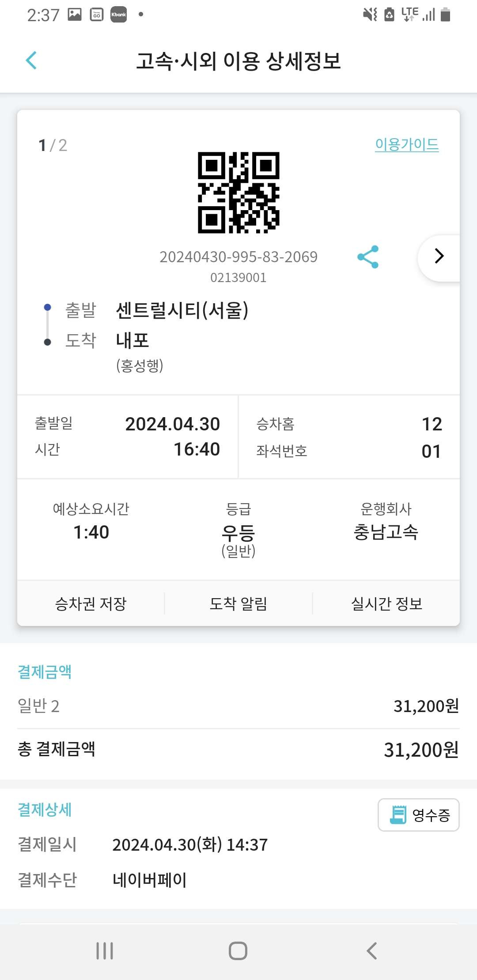This screenshot has width=477, height=980.
Task: Open the 실시간 정보 tab
Action: [386, 603]
